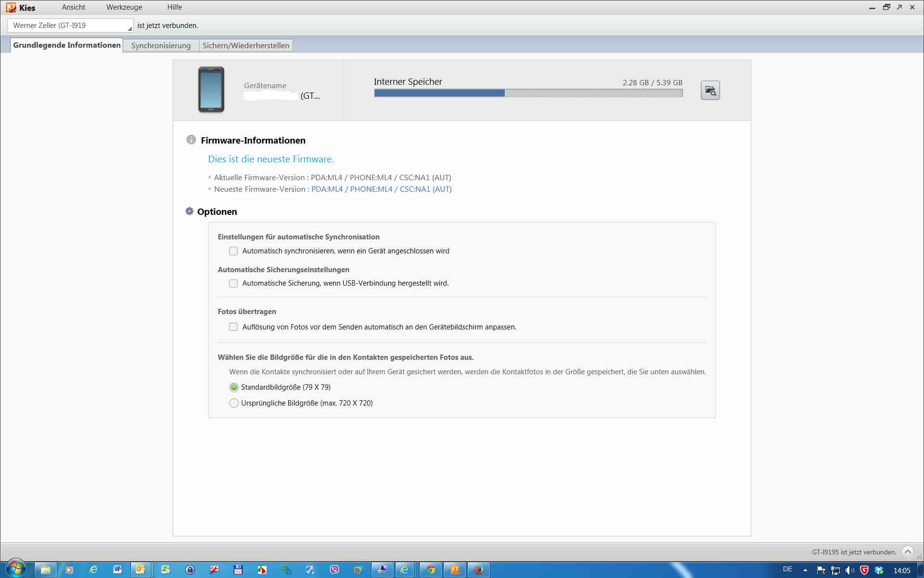Click 'GT-I9195 ist jetzt verbunden.' status text

[x=854, y=552]
